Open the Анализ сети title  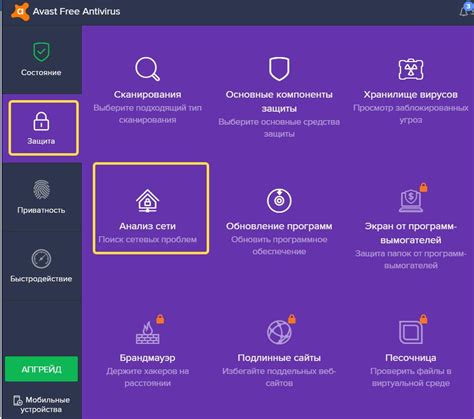147,226
